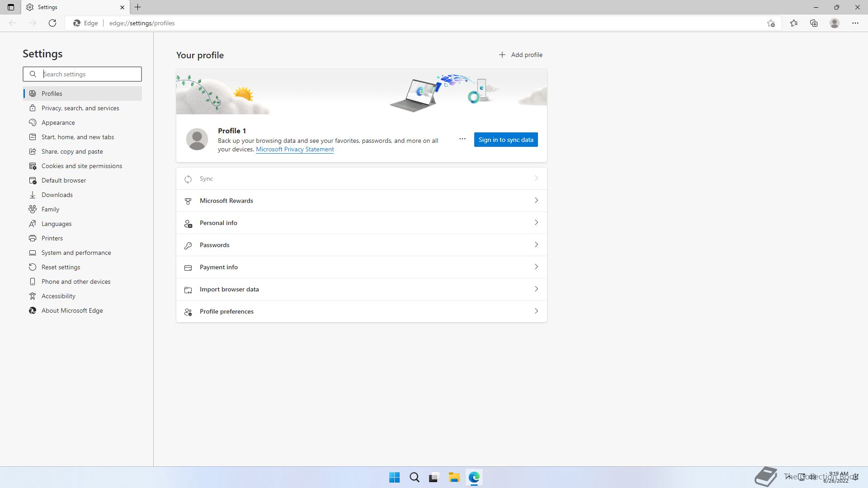Image resolution: width=868 pixels, height=488 pixels.
Task: Go to Default browser settings
Action: (82, 180)
